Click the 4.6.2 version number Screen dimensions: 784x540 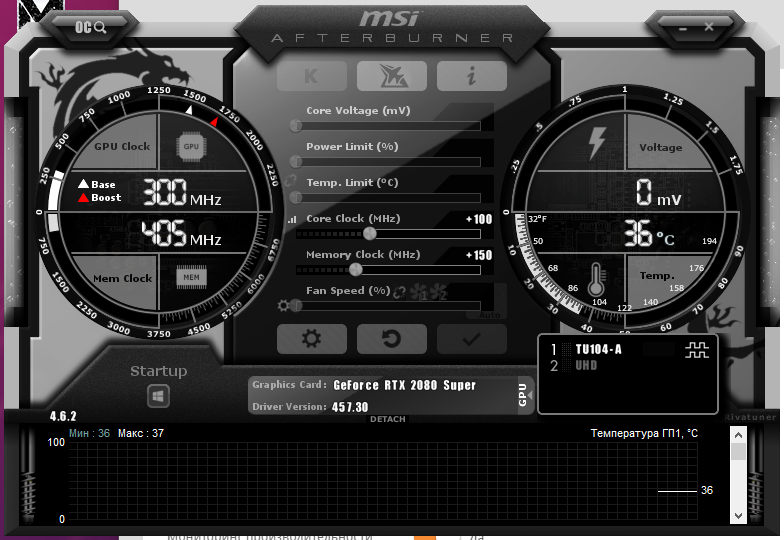pos(63,416)
